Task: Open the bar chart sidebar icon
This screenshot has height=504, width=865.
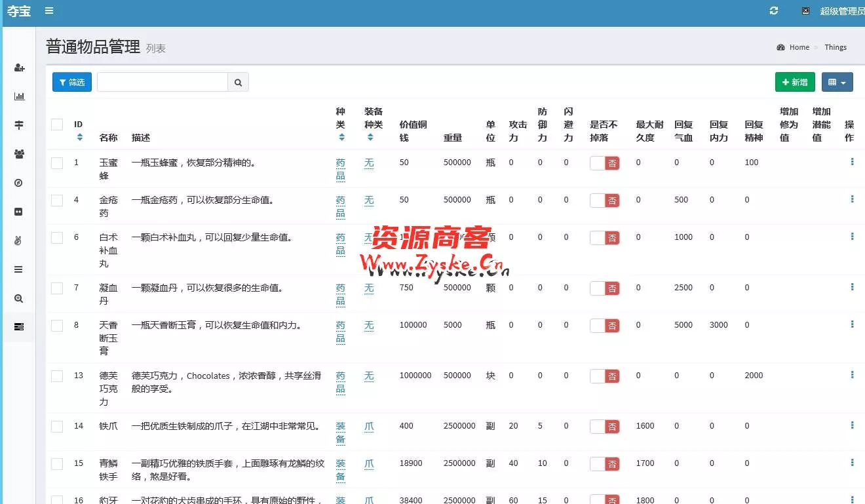Action: coord(19,96)
